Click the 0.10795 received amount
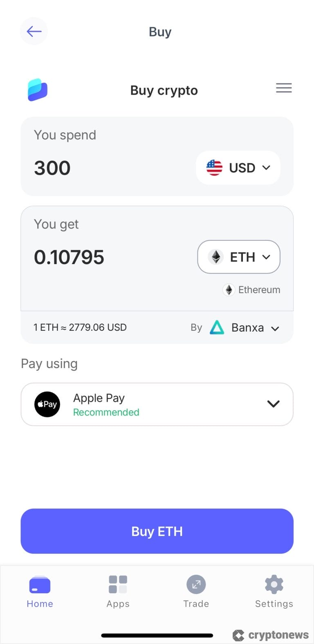The image size is (314, 644). (x=69, y=257)
